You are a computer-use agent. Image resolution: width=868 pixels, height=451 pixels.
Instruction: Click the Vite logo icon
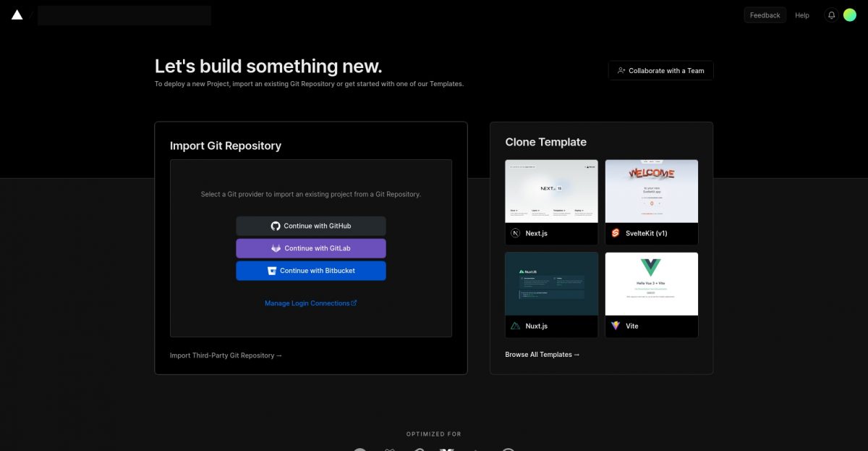click(616, 326)
